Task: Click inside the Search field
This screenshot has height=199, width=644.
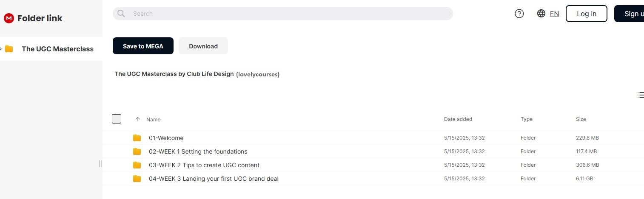Action: click(289, 14)
